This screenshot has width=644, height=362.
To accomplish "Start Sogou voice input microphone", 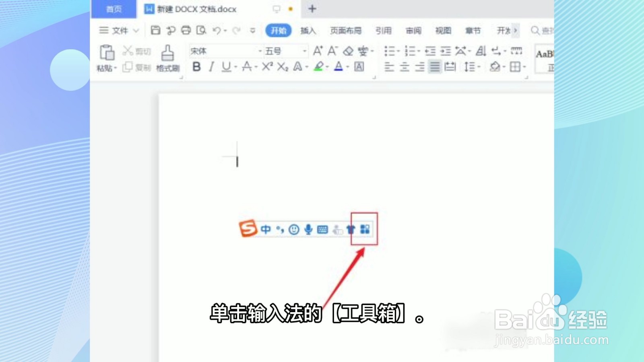I will [x=308, y=229].
